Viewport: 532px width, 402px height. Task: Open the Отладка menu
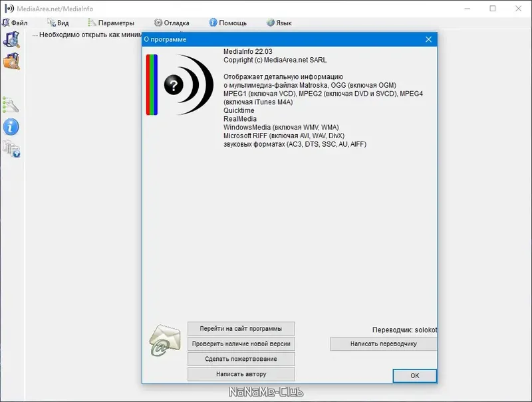click(172, 23)
